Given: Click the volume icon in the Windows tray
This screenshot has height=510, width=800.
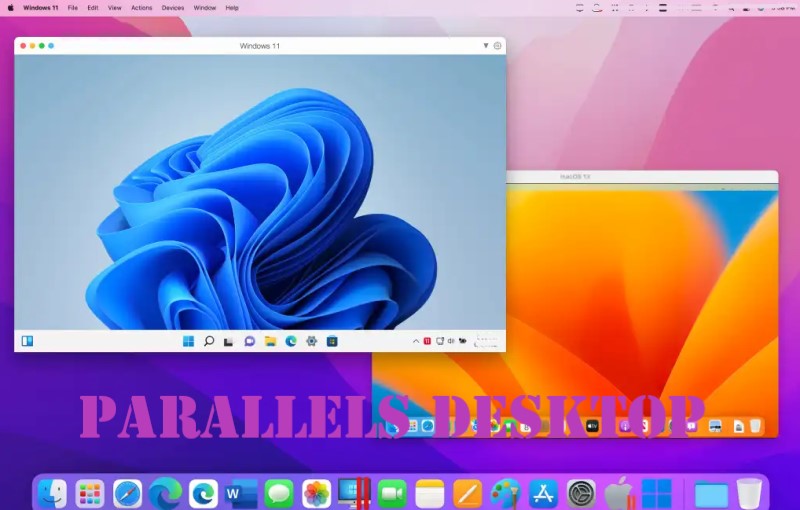Looking at the screenshot, I should pyautogui.click(x=451, y=341).
